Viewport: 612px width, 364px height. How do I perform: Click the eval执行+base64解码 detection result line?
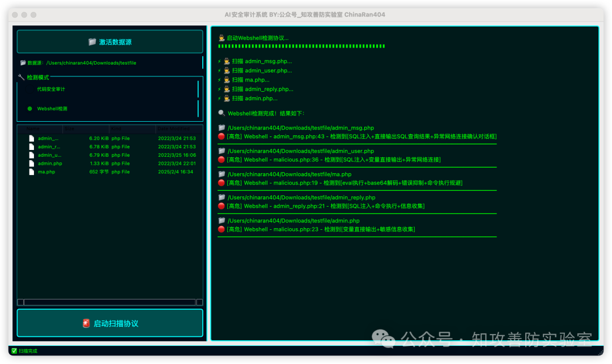point(345,183)
